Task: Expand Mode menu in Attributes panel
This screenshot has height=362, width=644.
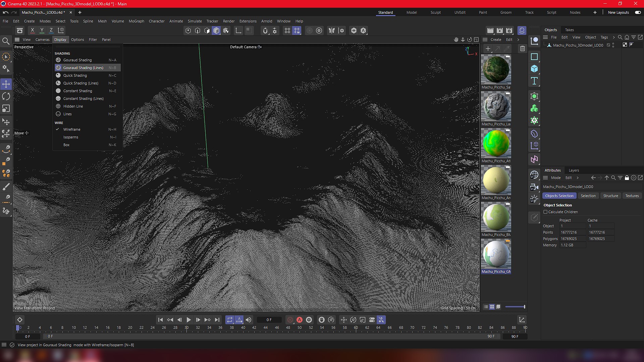Action: (x=555, y=178)
